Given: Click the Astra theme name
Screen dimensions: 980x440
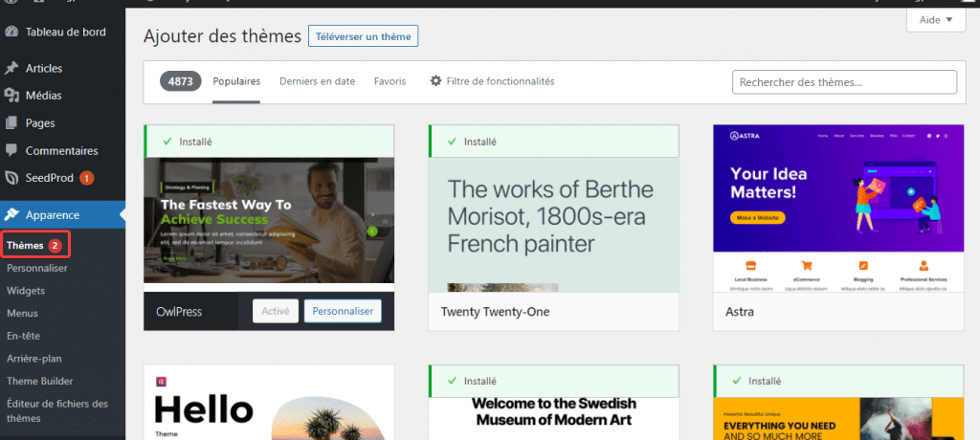Looking at the screenshot, I should point(740,311).
